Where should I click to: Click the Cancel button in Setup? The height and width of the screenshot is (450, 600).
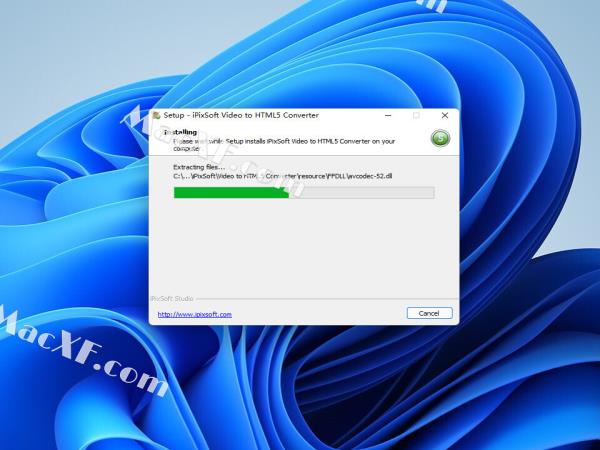click(429, 313)
